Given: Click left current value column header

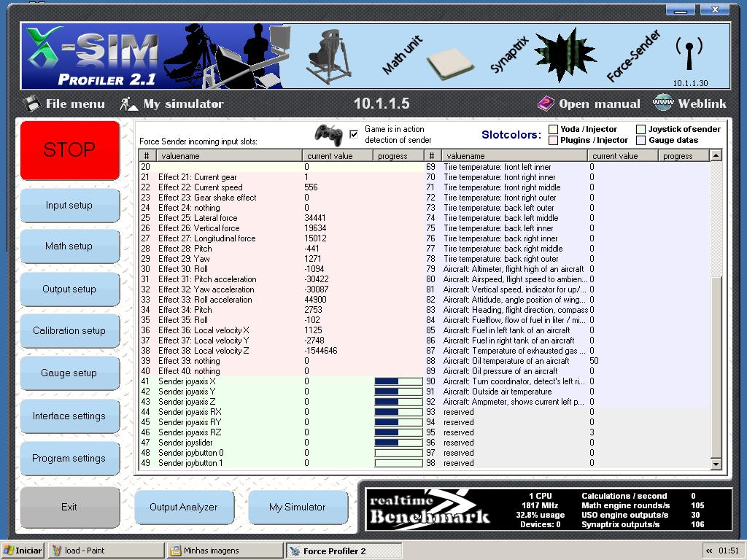Looking at the screenshot, I should pos(337,156).
